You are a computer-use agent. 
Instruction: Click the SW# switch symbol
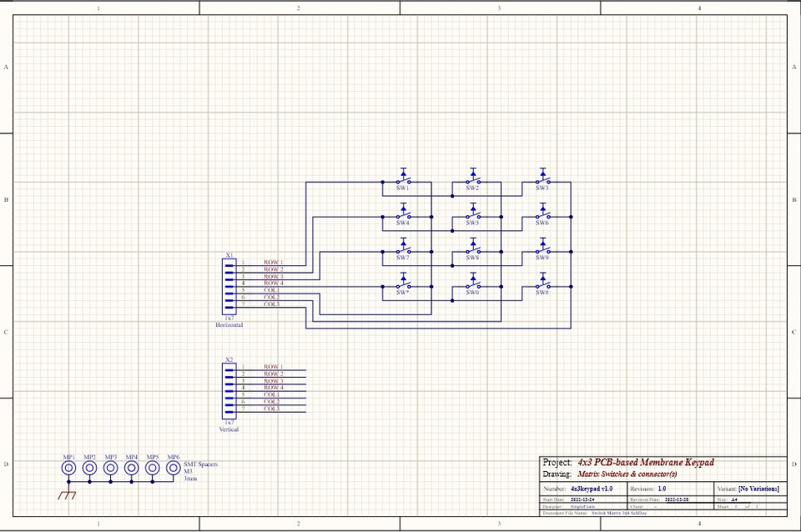[x=542, y=285]
